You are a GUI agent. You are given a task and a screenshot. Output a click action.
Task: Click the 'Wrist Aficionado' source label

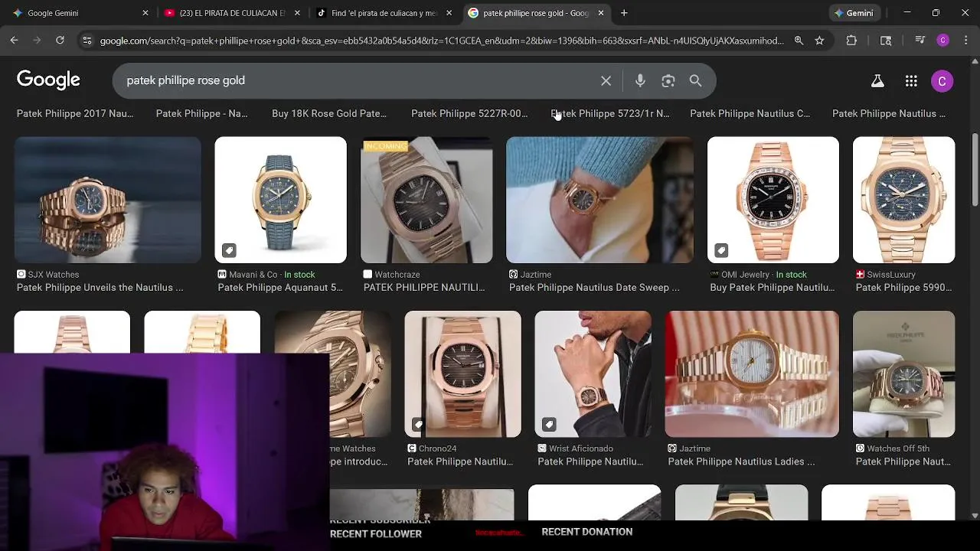point(581,448)
